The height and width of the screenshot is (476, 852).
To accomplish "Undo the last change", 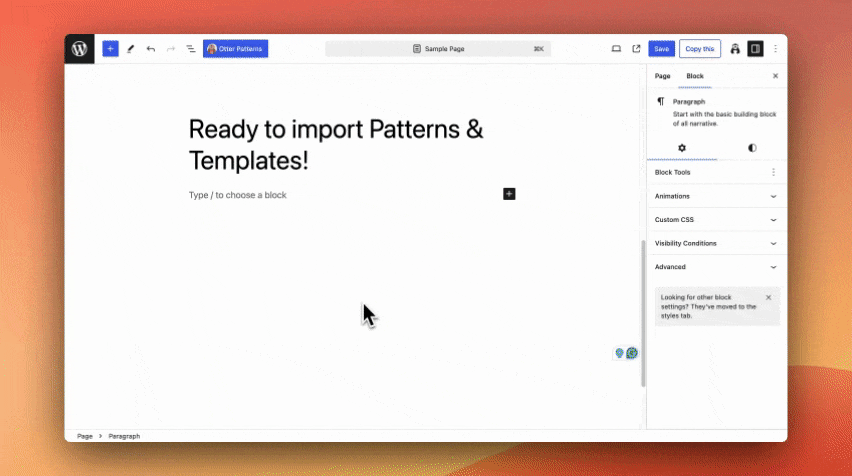I will pyautogui.click(x=151, y=49).
